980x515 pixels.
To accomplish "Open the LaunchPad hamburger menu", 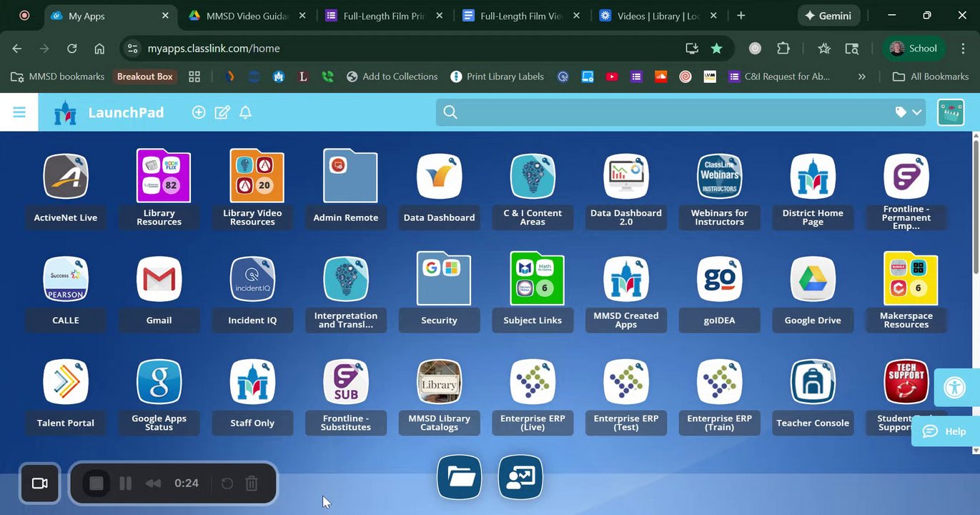I will point(19,112).
